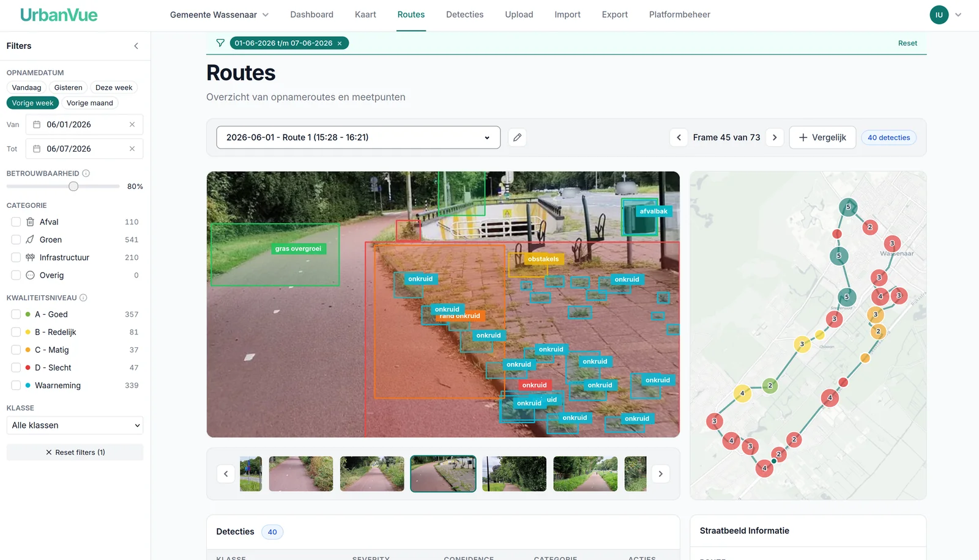Check the B - Redelijk quality checkbox
979x560 pixels.
pyautogui.click(x=16, y=332)
